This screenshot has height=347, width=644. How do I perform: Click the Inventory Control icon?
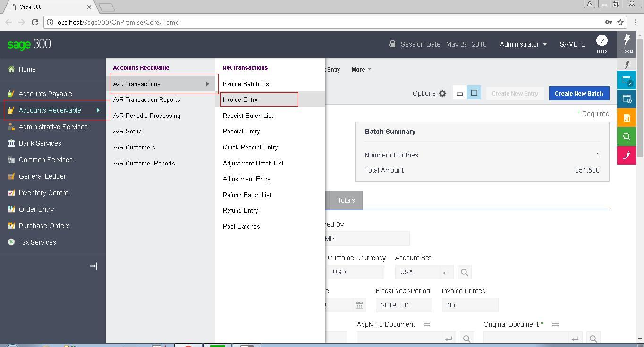click(x=11, y=193)
